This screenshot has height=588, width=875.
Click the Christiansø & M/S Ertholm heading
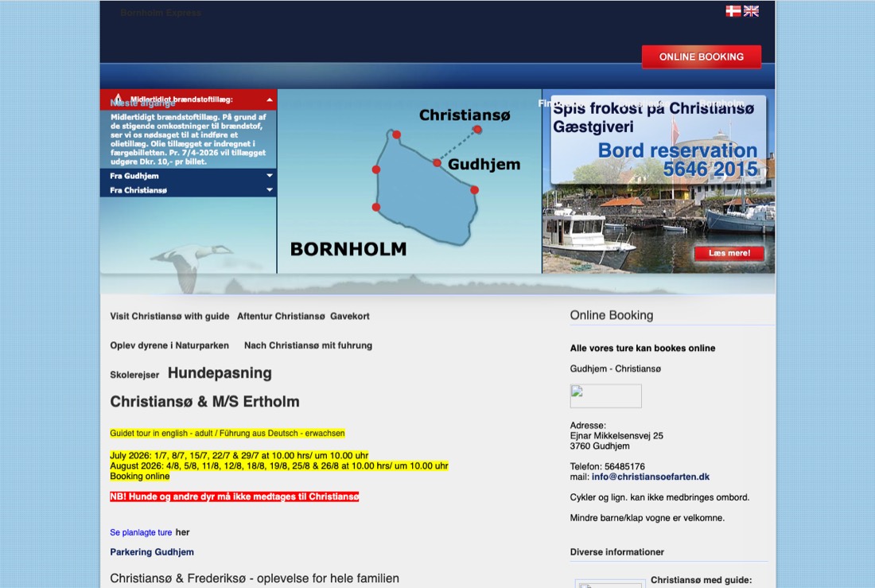[x=204, y=402]
